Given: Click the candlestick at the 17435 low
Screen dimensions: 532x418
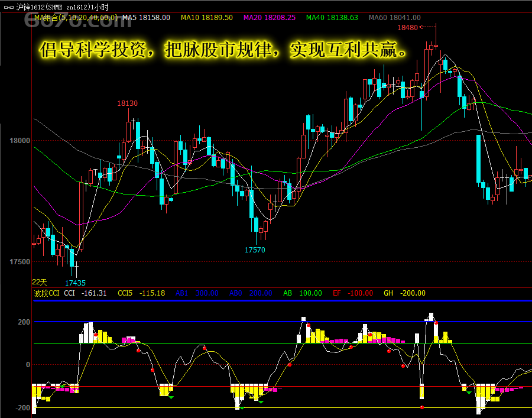Looking at the screenshot, I should pyautogui.click(x=77, y=268).
